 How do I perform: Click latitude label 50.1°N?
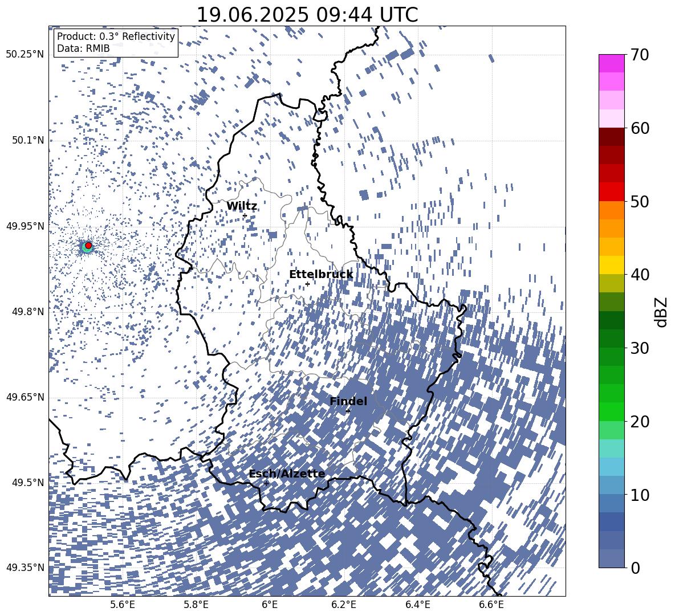pos(28,140)
